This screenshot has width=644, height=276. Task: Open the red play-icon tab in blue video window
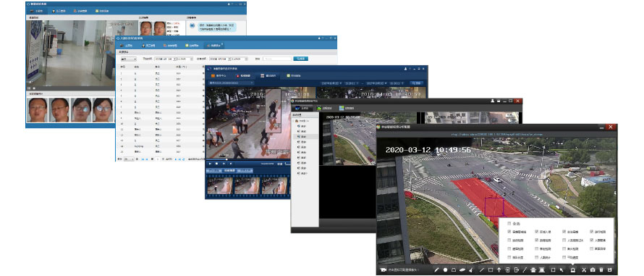243,75
